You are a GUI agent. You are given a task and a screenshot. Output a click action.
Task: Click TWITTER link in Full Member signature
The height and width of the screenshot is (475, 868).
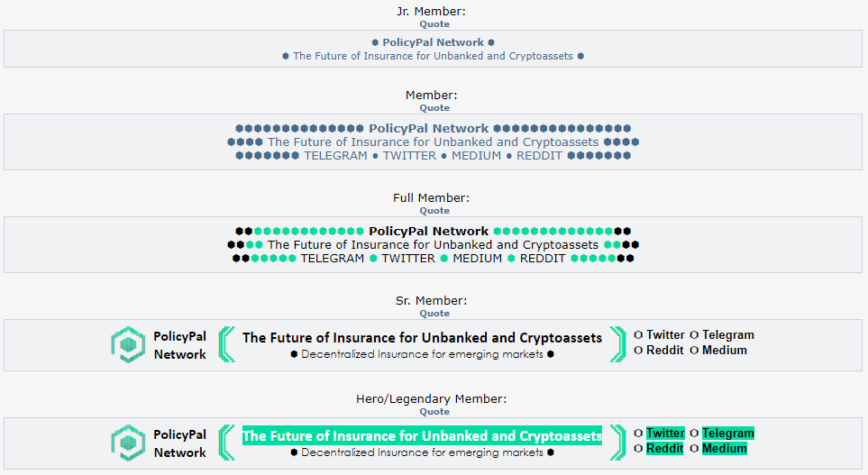coord(408,259)
